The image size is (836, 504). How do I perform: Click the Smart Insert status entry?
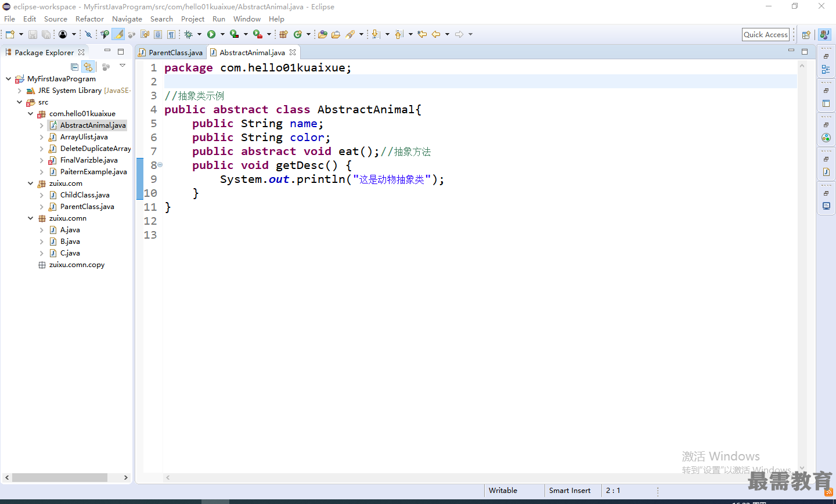point(570,491)
